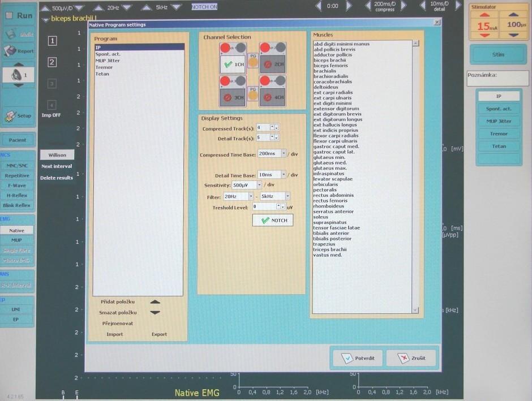Click Willison button
The width and height of the screenshot is (532, 401).
(57, 155)
